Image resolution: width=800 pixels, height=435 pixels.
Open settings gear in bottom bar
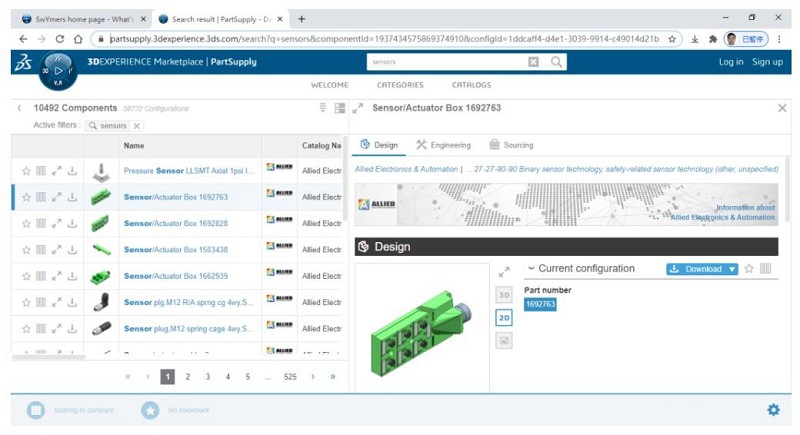tap(772, 410)
